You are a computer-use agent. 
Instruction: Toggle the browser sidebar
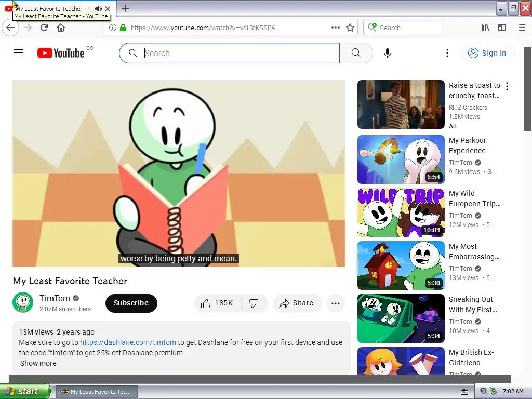pos(502,28)
